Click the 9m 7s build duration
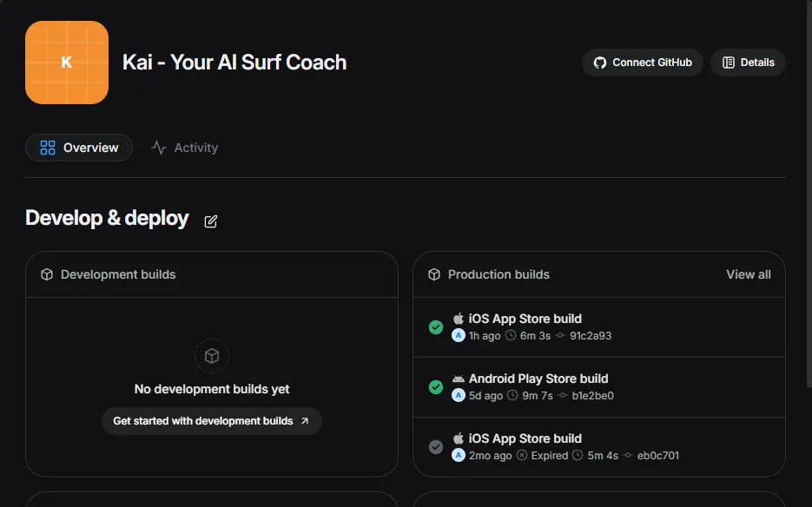Image resolution: width=812 pixels, height=507 pixels. point(537,396)
